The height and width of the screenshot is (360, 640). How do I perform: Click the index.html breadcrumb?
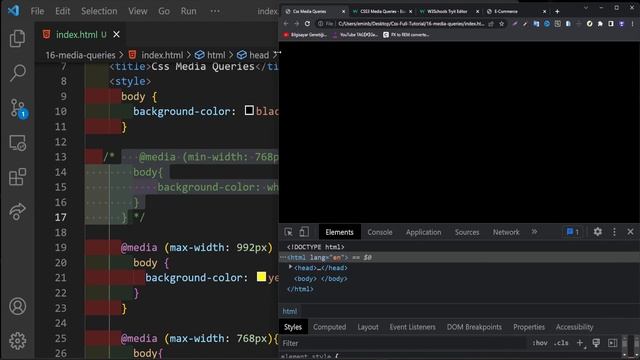pyautogui.click(x=156, y=55)
